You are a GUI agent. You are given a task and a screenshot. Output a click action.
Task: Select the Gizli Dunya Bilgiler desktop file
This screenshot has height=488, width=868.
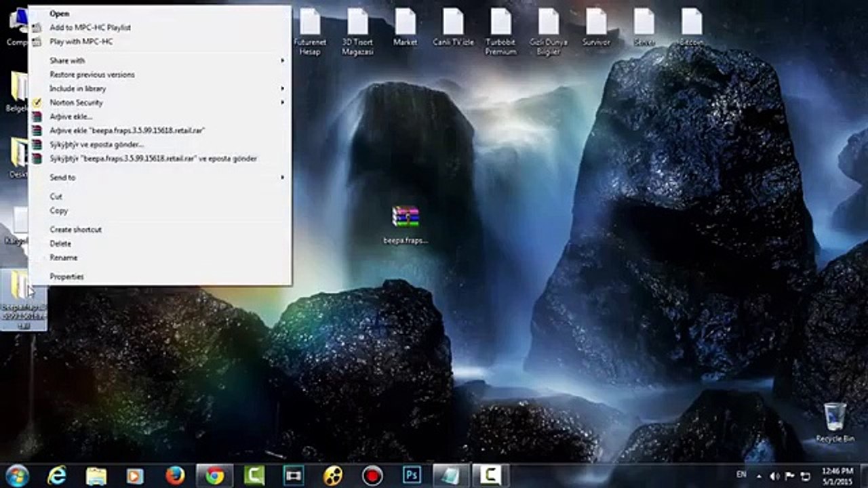click(x=549, y=32)
